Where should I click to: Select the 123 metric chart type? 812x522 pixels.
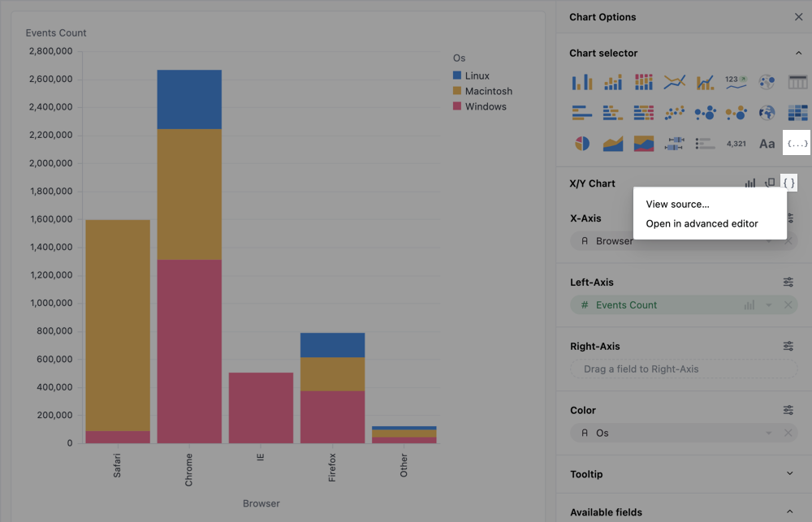[x=734, y=81]
